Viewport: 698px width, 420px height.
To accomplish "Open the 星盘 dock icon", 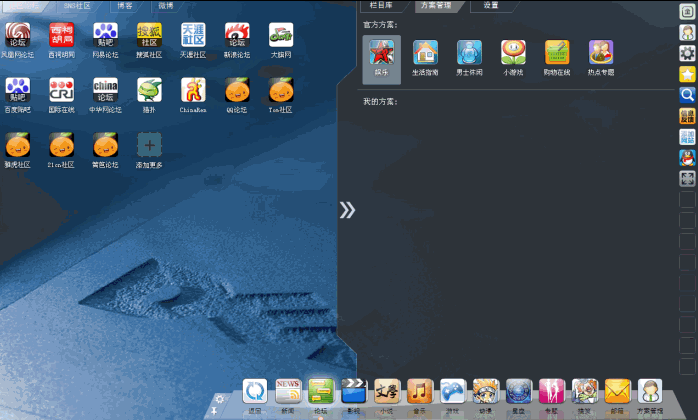I will 519,391.
